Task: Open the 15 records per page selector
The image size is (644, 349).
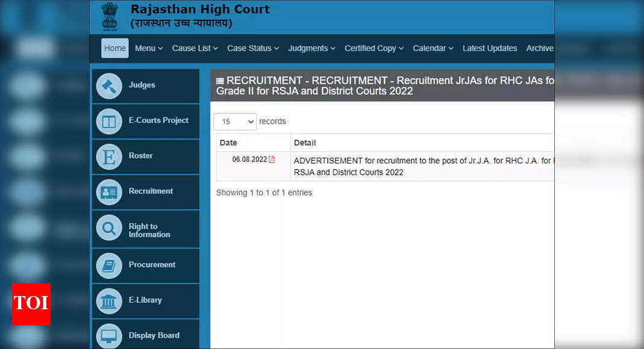Action: 235,122
